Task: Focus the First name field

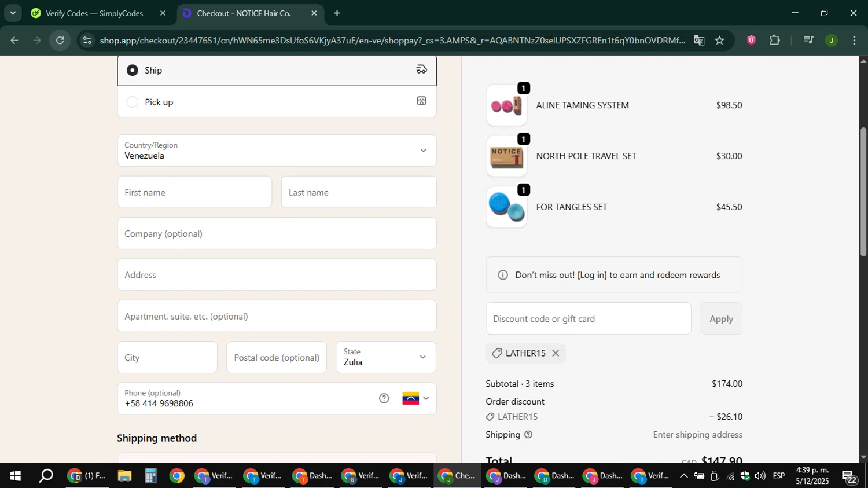Action: coord(194,192)
